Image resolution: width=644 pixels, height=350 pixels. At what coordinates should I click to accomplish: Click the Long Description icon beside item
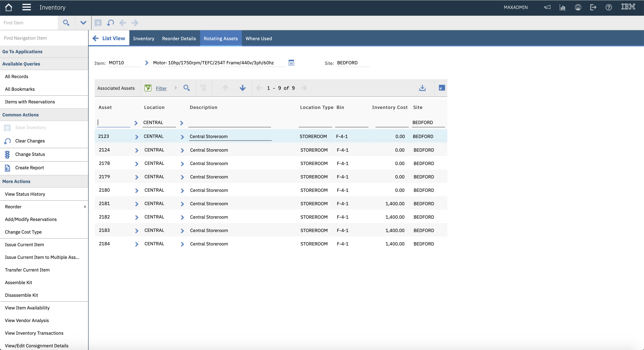point(291,63)
